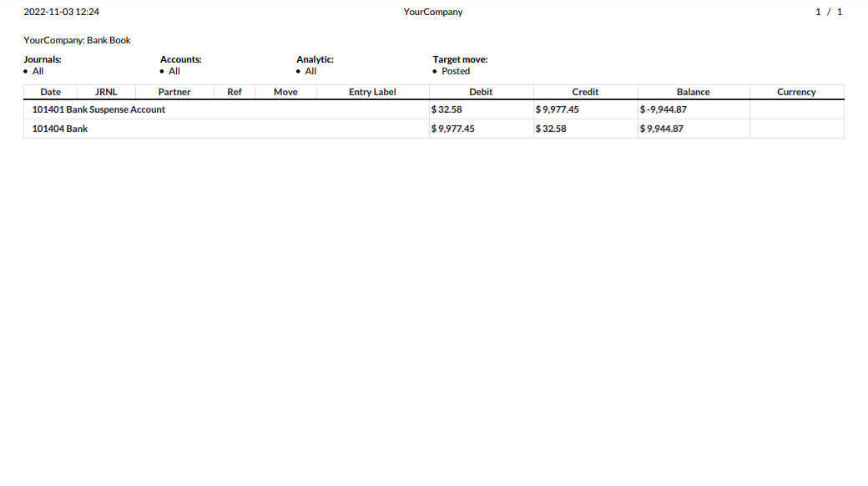
Task: Select the '101404 Bank' account row
Action: tap(433, 129)
